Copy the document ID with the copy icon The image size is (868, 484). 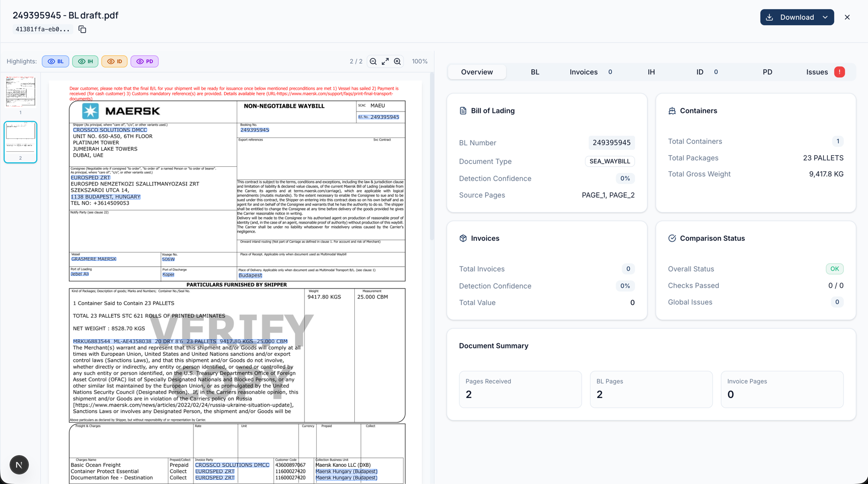coord(82,30)
